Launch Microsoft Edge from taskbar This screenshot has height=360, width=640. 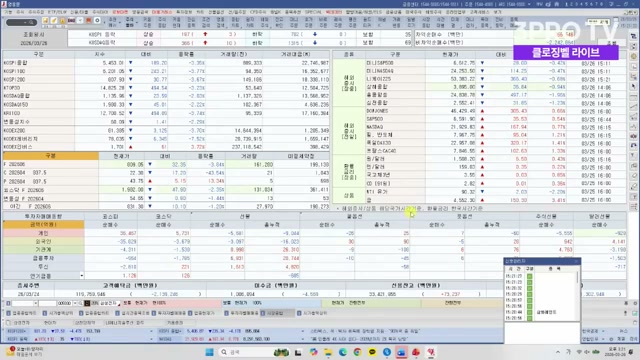[342, 352]
